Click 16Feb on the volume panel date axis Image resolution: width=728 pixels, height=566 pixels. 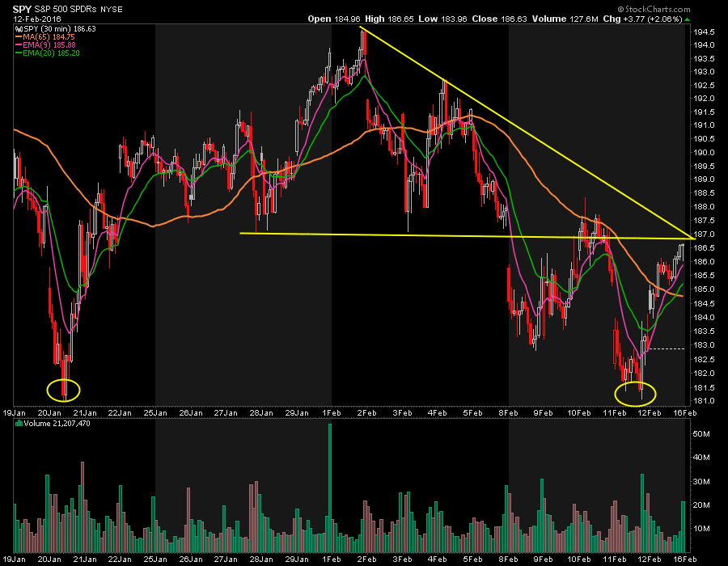685,559
